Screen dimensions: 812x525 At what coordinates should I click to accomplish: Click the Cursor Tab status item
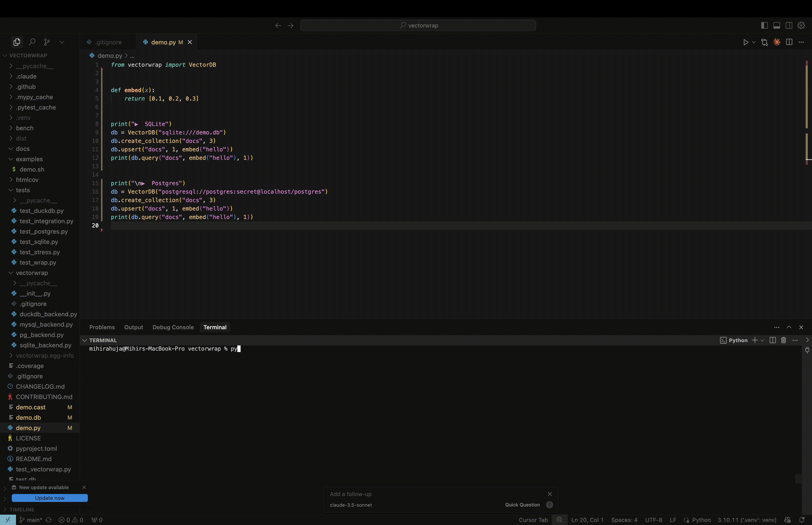click(x=533, y=520)
